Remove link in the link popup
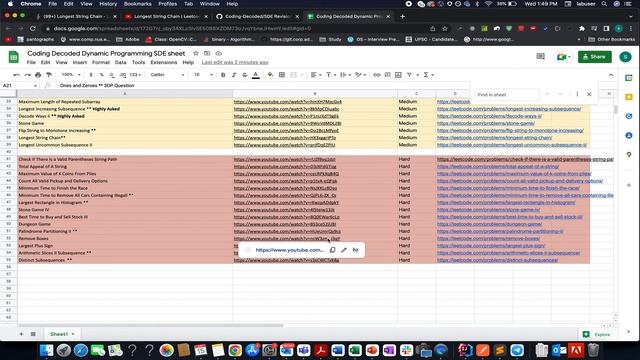The width and height of the screenshot is (640, 360). tap(355, 250)
